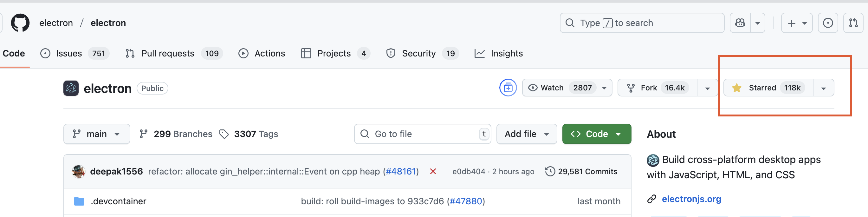The image size is (868, 217).
Task: Switch to the Issues tab
Action: (74, 53)
